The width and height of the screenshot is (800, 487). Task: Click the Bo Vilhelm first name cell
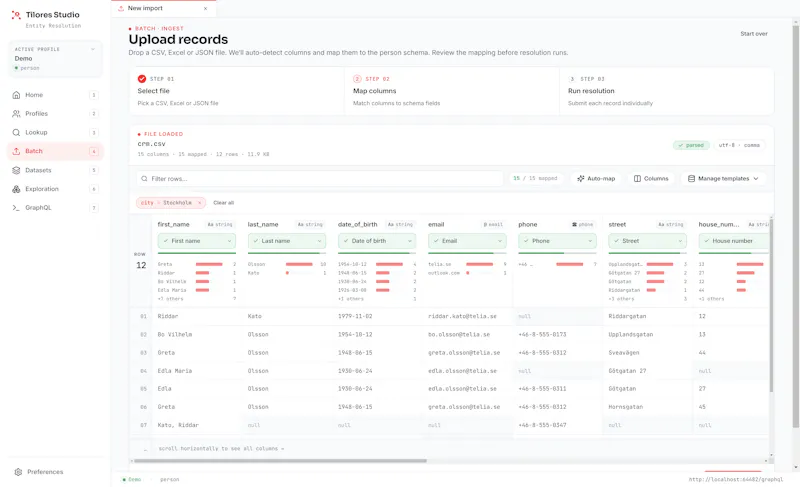[x=174, y=335]
